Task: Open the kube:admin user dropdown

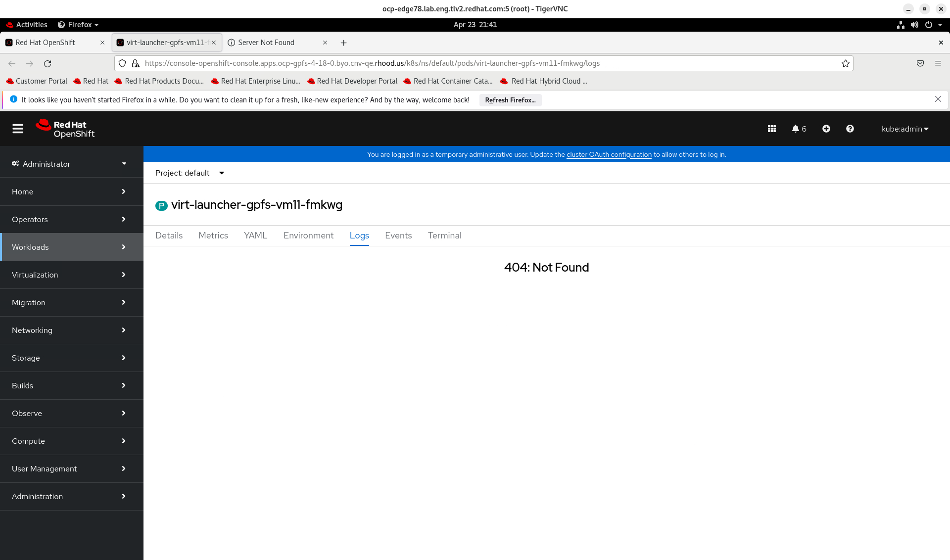Action: (904, 129)
